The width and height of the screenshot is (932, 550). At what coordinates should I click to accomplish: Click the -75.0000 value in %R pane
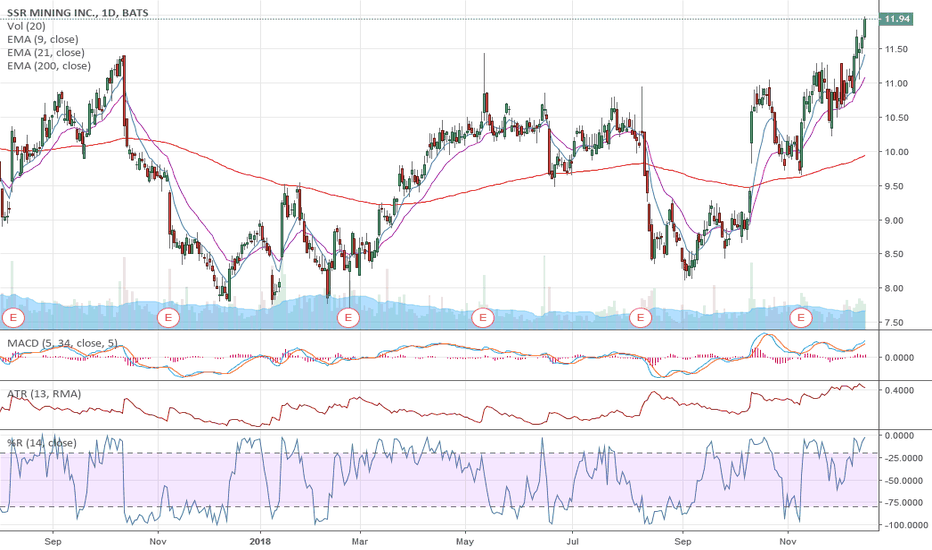[903, 503]
